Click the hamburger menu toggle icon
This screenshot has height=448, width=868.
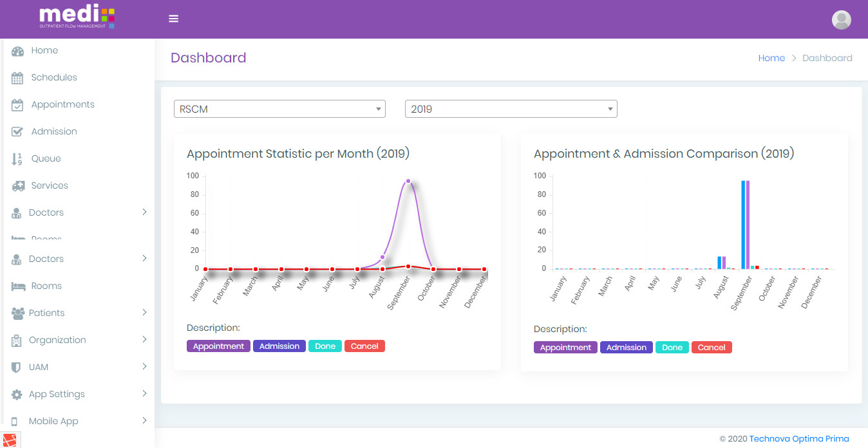point(173,19)
